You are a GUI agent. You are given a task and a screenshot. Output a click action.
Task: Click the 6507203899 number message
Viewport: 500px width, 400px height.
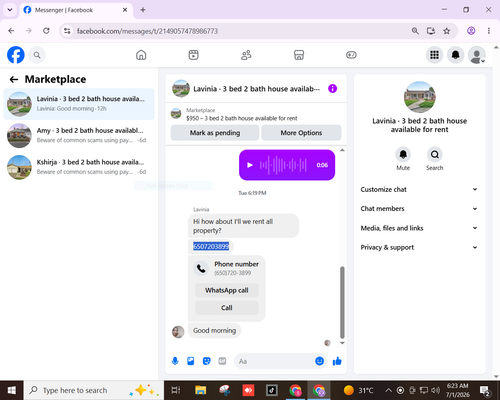211,246
